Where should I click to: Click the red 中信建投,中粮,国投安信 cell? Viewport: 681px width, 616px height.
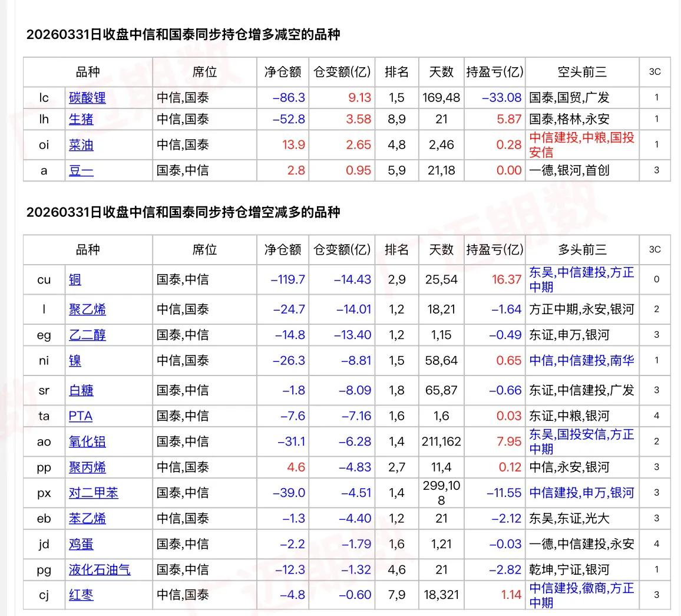[581, 145]
